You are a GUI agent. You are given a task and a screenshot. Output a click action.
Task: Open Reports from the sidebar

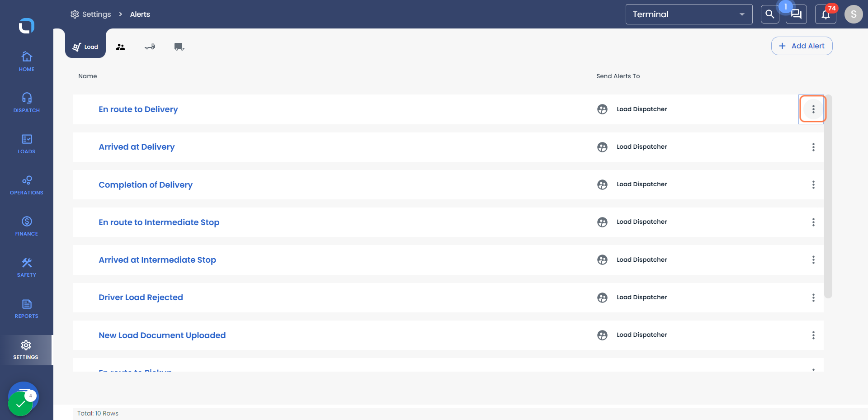27,308
